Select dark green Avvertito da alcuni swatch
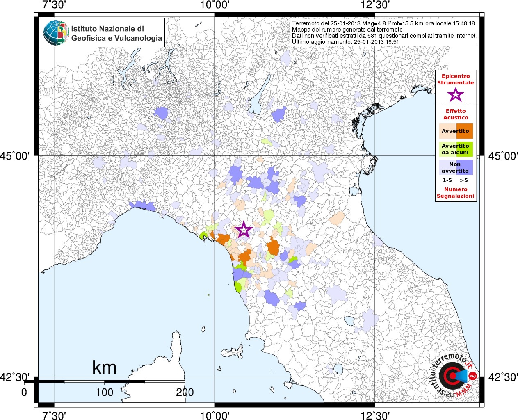The image size is (518, 420). (x=465, y=149)
